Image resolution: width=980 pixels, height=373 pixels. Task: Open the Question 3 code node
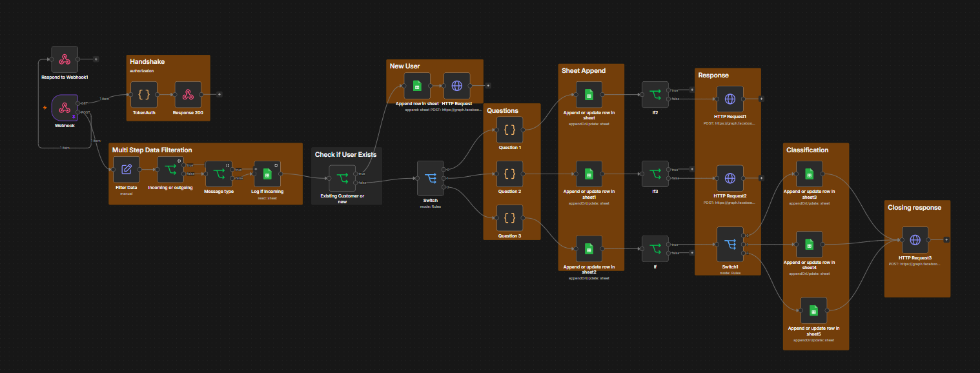coord(509,218)
